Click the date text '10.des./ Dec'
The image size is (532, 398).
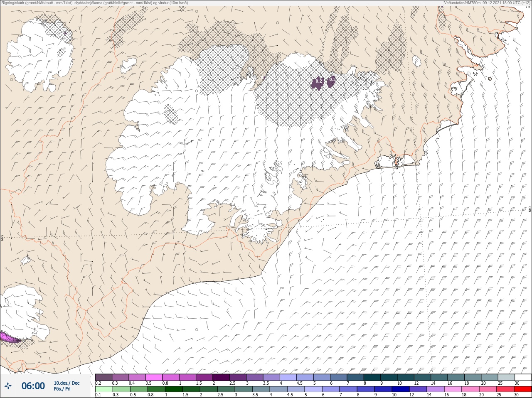pos(66,383)
